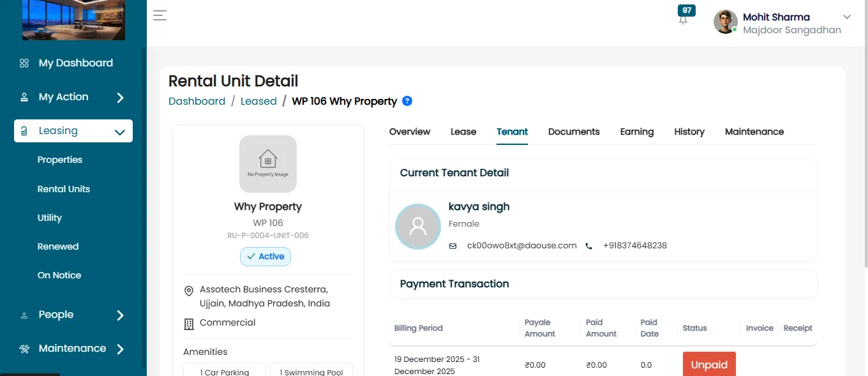Click the My Action person icon
The width and height of the screenshot is (868, 376).
coord(24,97)
